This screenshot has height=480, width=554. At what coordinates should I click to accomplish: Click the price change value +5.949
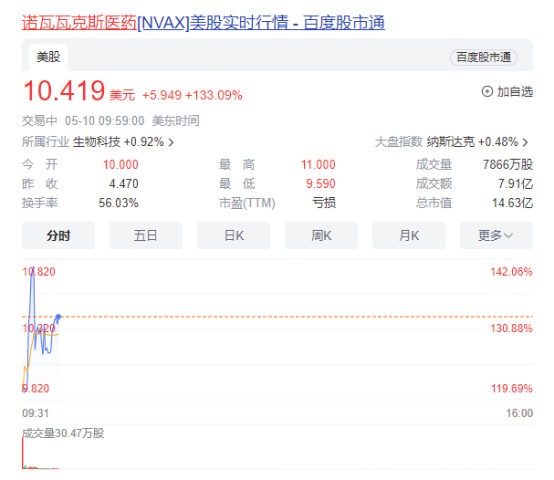(x=162, y=95)
